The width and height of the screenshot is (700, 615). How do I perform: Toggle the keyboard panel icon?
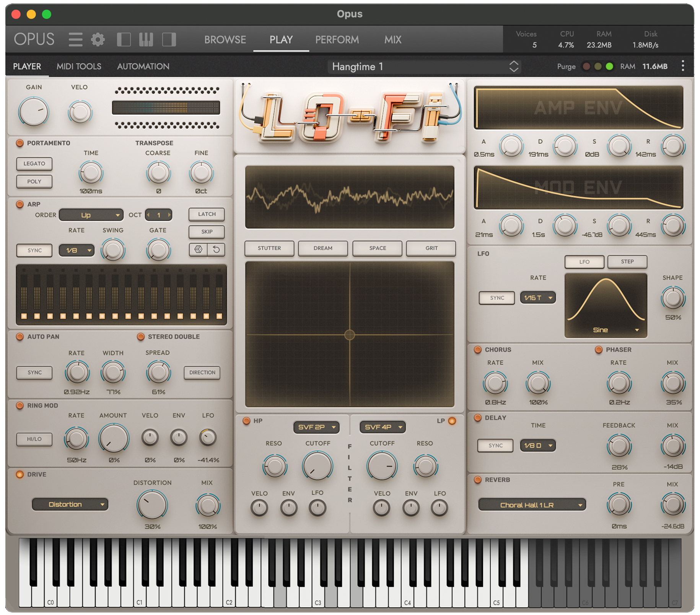click(146, 39)
